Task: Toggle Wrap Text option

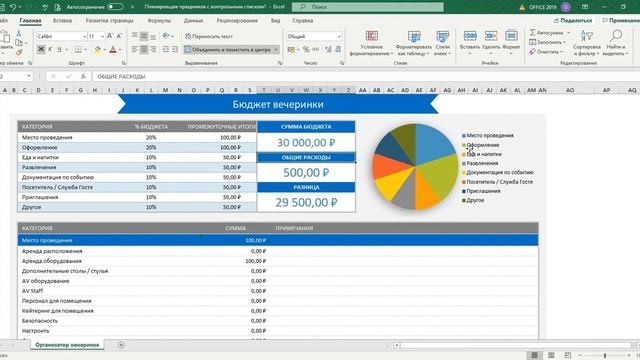Action: click(209, 36)
